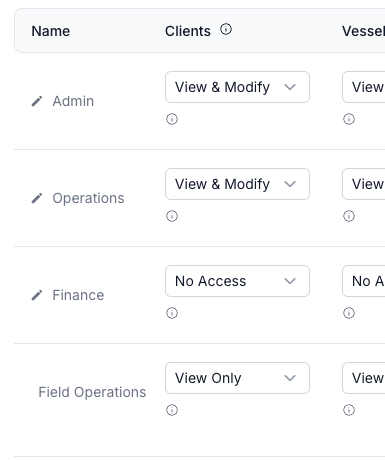Click the pencil edit icon beside Finance

coord(37,295)
